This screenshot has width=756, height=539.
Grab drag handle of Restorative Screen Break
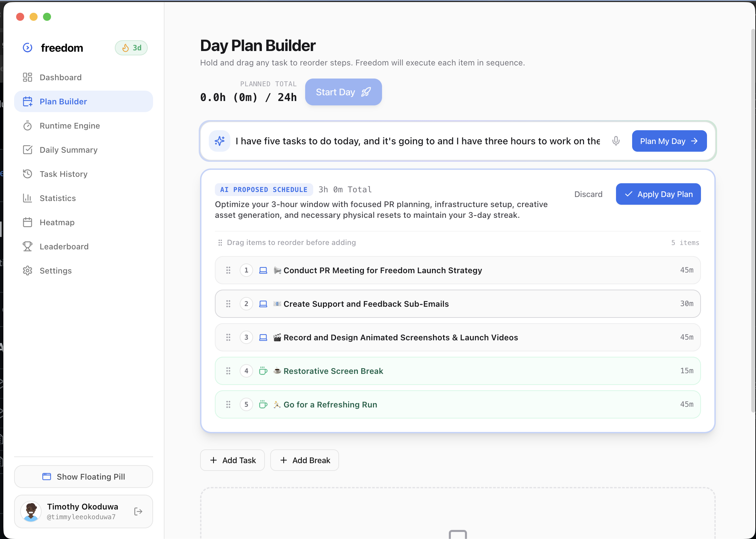tap(228, 371)
